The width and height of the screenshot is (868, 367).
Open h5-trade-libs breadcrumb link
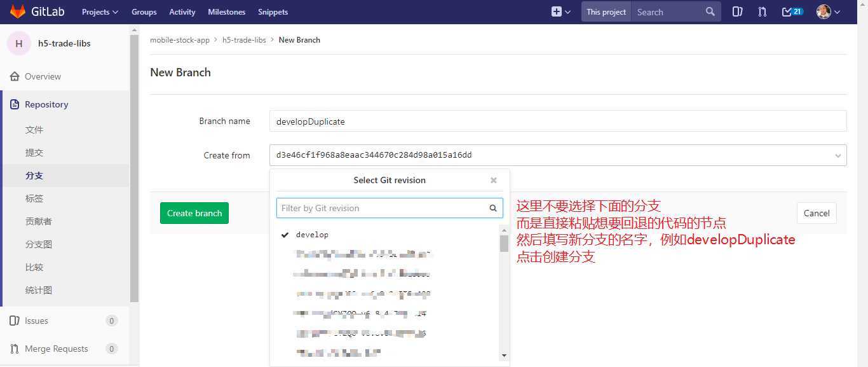[244, 39]
